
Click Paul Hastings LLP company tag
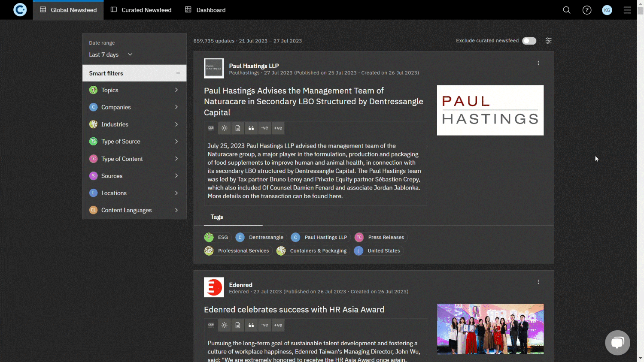click(x=320, y=237)
